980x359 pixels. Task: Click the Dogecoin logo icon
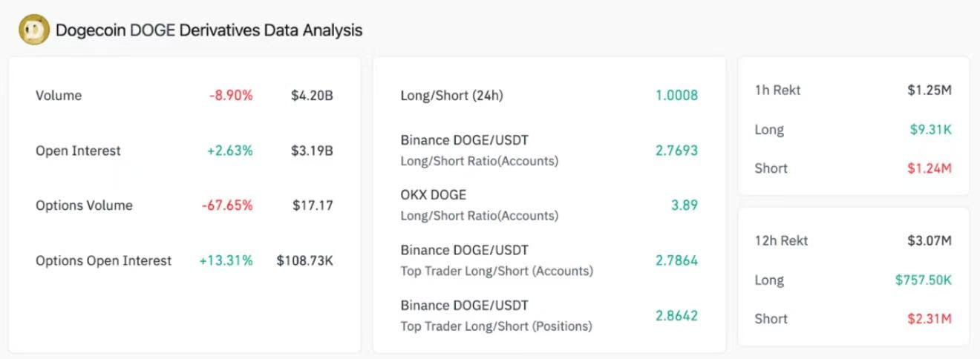[x=34, y=30]
